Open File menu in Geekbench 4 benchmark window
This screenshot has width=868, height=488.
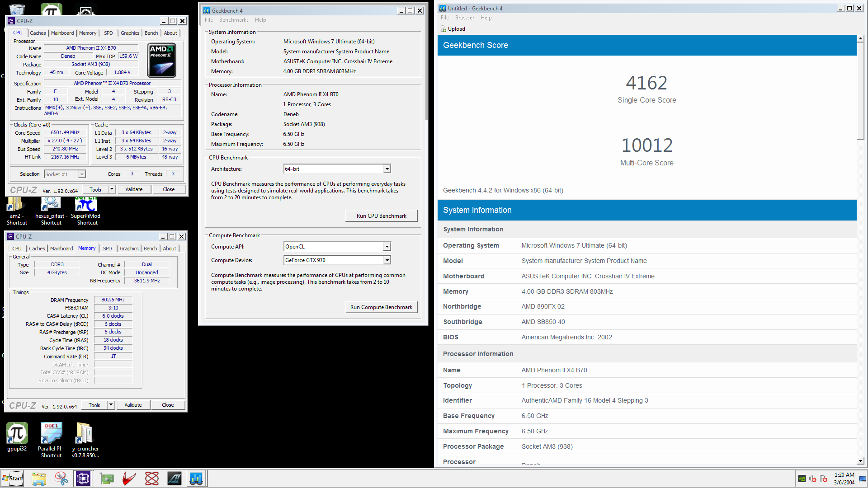click(x=209, y=20)
